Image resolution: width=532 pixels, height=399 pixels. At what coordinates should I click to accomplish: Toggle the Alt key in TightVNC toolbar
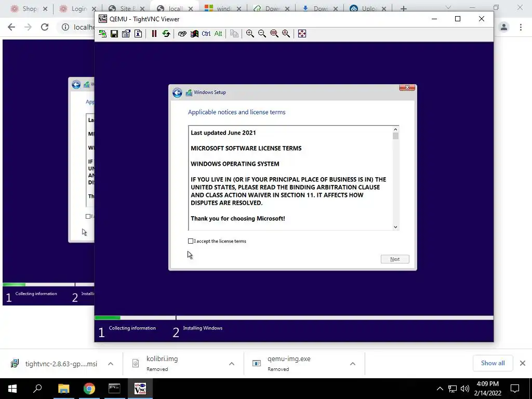pyautogui.click(x=218, y=34)
